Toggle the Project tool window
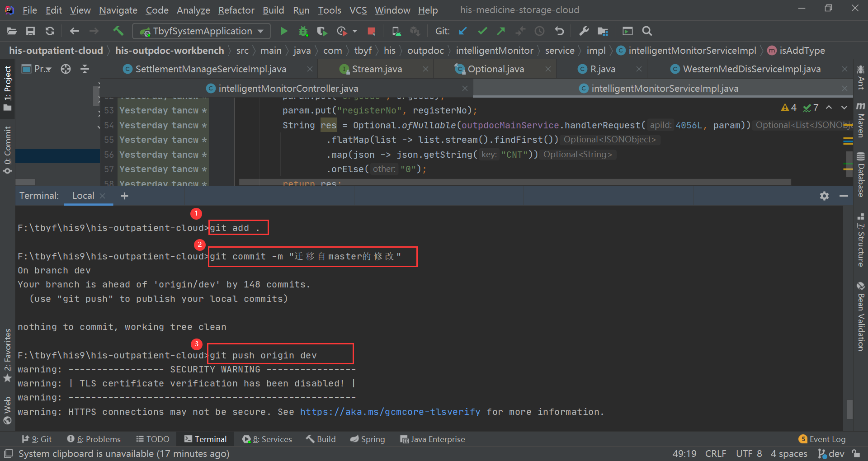Image resolution: width=868 pixels, height=461 pixels. pyautogui.click(x=7, y=85)
